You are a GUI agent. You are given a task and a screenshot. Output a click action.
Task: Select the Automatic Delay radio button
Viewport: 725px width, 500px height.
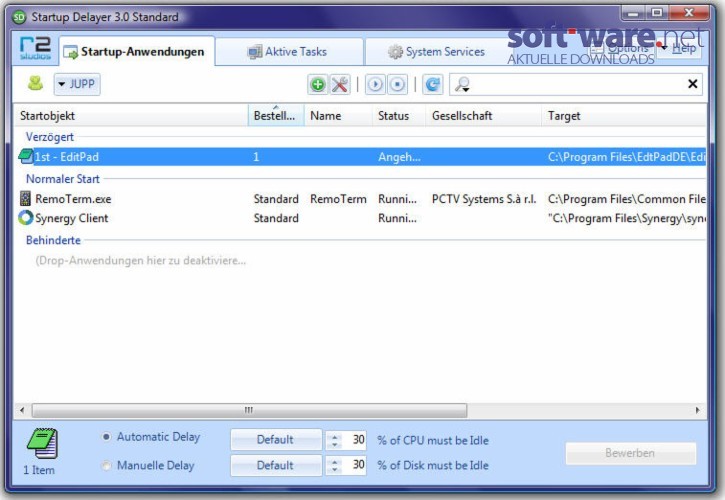tap(106, 437)
